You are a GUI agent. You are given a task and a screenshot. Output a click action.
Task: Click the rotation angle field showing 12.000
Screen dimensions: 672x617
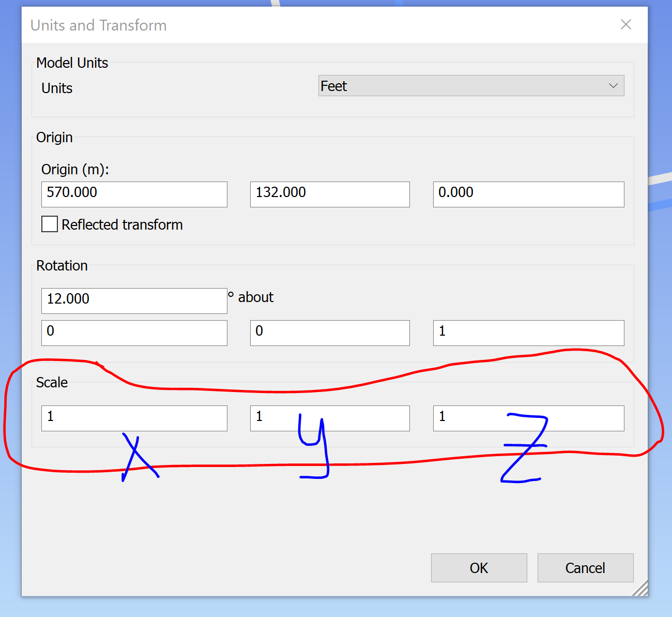click(x=134, y=300)
